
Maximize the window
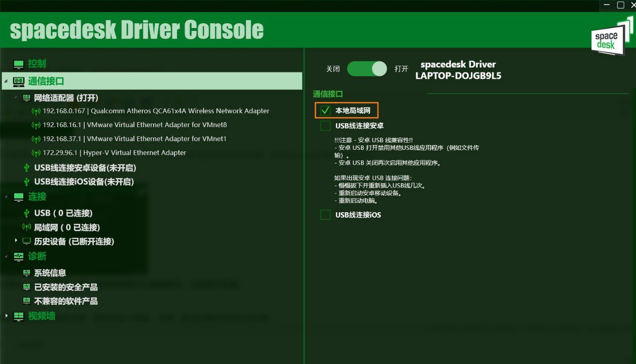click(621, 5)
